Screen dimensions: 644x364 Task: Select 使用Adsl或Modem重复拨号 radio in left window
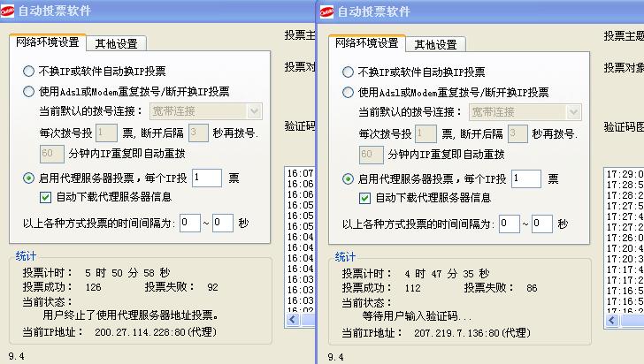(28, 91)
